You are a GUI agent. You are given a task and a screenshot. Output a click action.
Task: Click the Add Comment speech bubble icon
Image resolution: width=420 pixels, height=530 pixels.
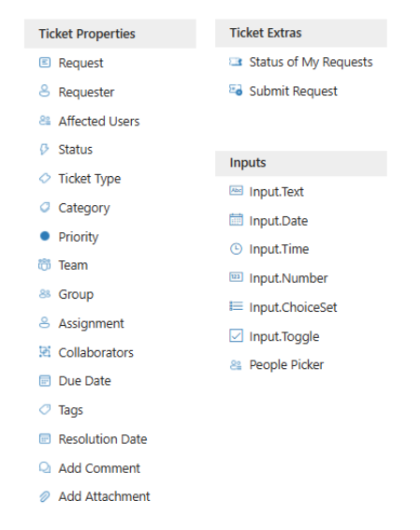tap(45, 468)
